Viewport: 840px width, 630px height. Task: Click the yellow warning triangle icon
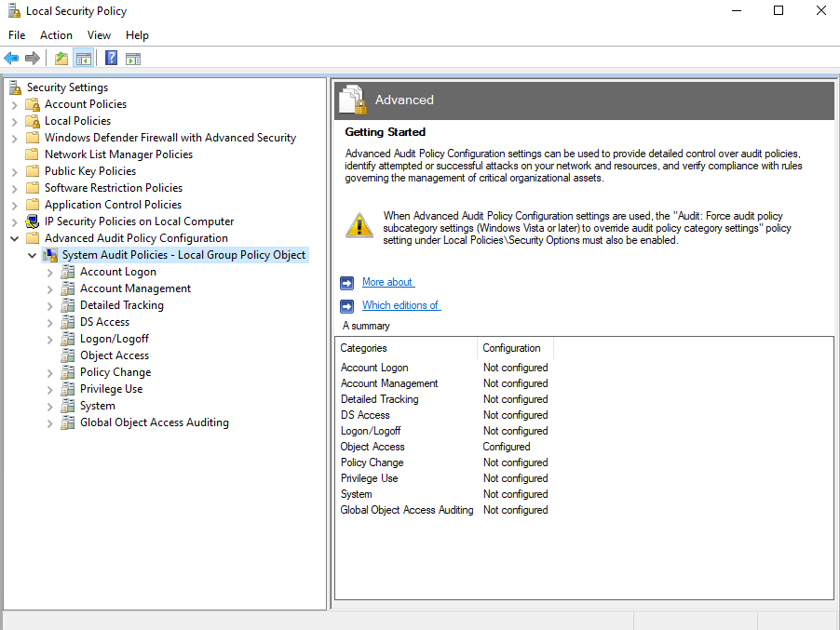[x=359, y=225]
